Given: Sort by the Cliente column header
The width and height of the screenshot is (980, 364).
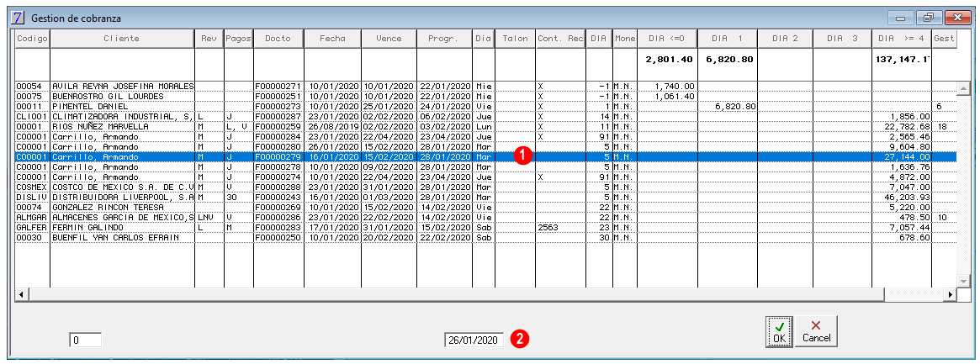Looking at the screenshot, I should (122, 38).
